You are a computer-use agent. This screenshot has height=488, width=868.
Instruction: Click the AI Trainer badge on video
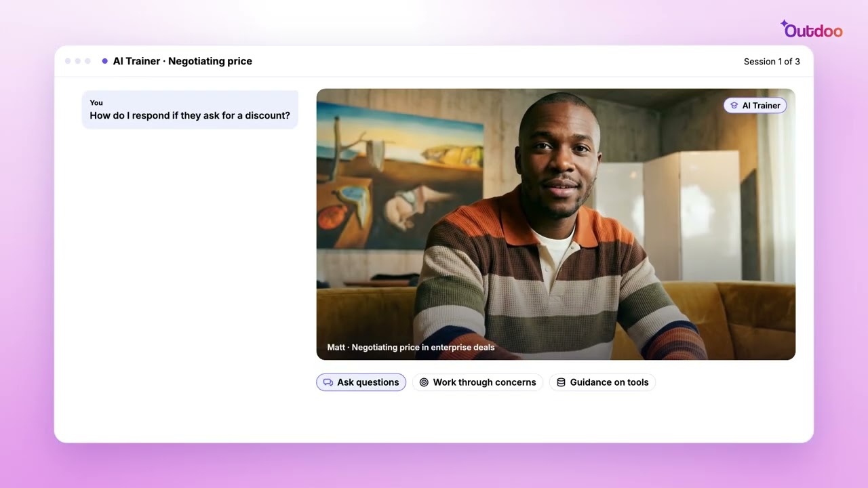click(x=755, y=106)
